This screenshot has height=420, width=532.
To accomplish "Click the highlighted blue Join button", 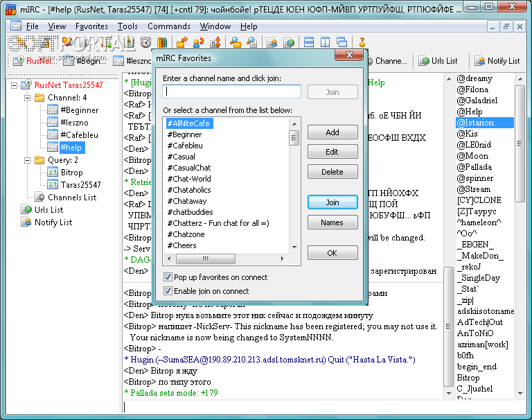I will (332, 202).
